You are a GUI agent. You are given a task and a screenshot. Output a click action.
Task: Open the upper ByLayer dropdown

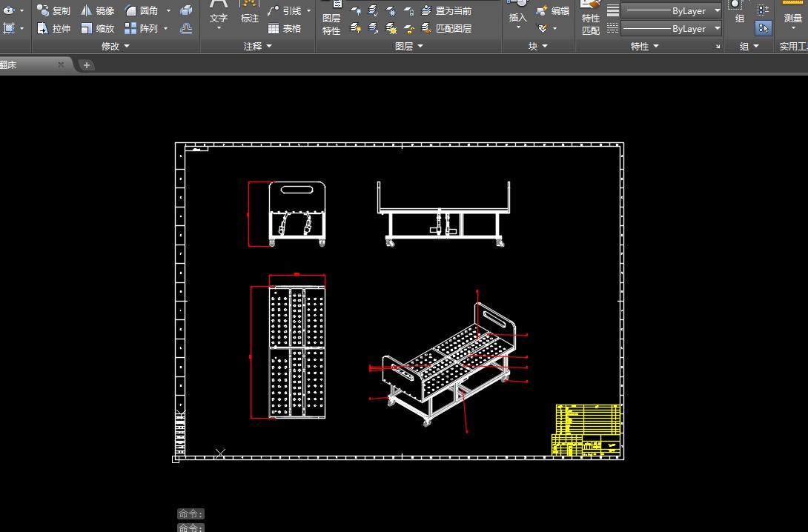[718, 10]
